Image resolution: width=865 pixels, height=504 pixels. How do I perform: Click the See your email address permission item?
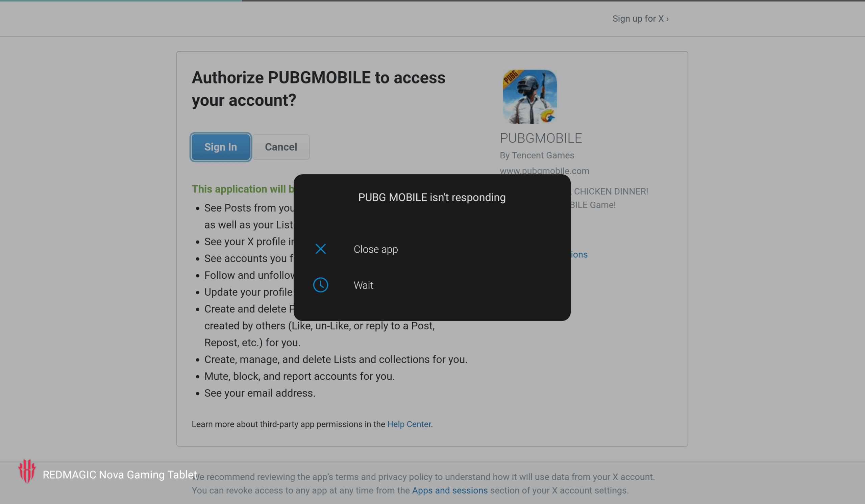[259, 393]
